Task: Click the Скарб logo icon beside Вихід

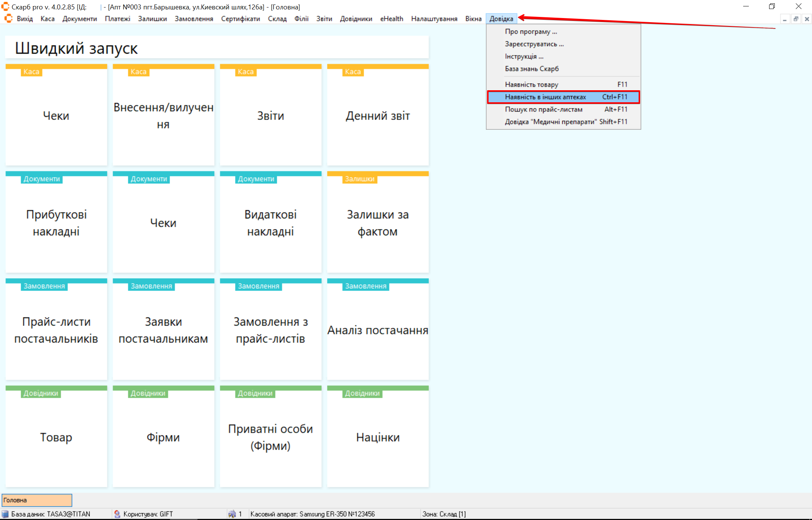Action: tap(8, 18)
